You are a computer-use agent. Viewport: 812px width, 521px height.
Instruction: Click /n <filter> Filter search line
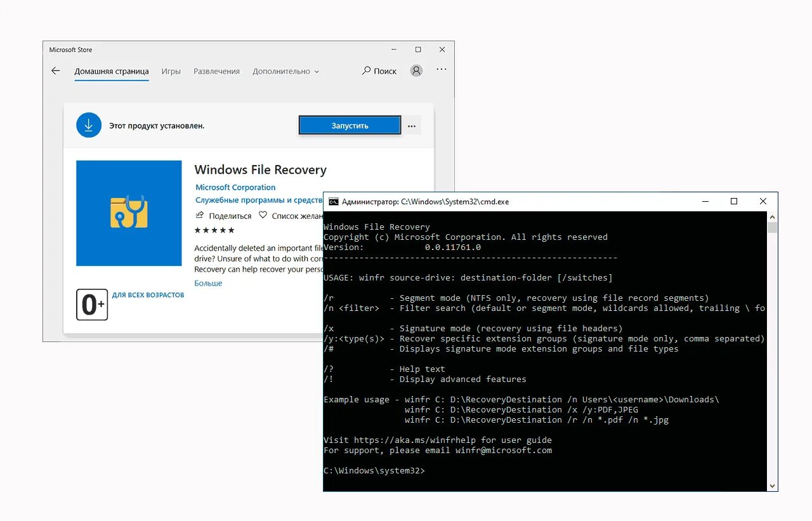(x=544, y=308)
